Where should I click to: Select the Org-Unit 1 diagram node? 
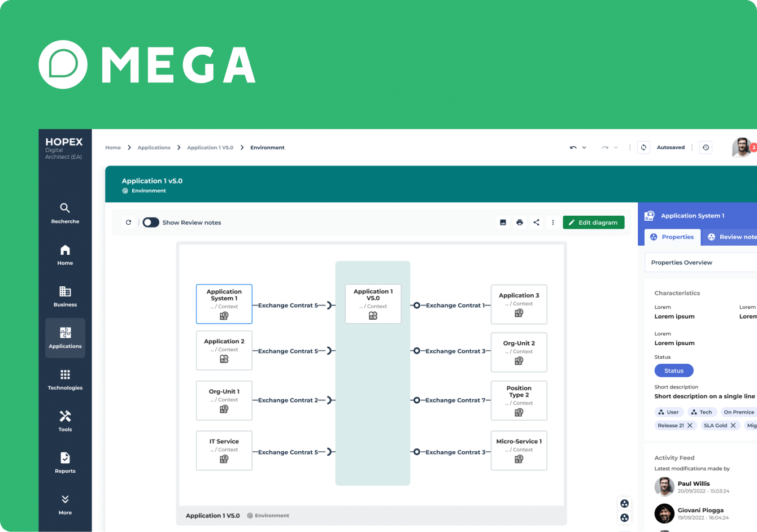click(x=224, y=400)
